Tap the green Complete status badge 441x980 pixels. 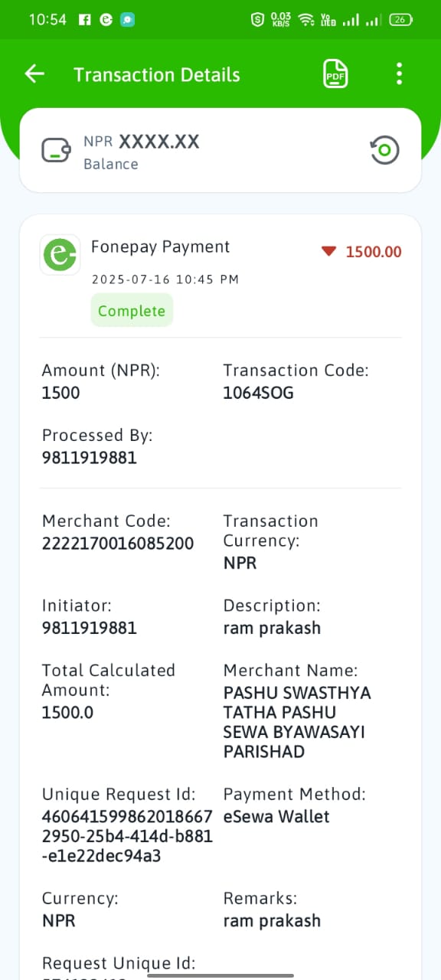click(132, 311)
